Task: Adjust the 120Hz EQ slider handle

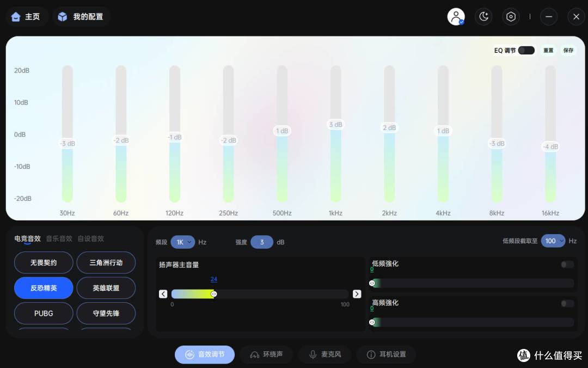Action: click(175, 137)
